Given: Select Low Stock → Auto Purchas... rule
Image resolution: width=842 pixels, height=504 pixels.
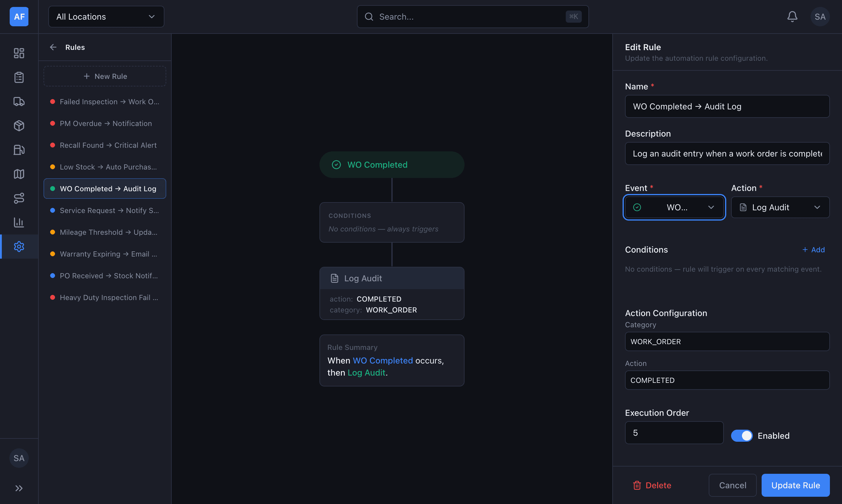Looking at the screenshot, I should coord(105,167).
